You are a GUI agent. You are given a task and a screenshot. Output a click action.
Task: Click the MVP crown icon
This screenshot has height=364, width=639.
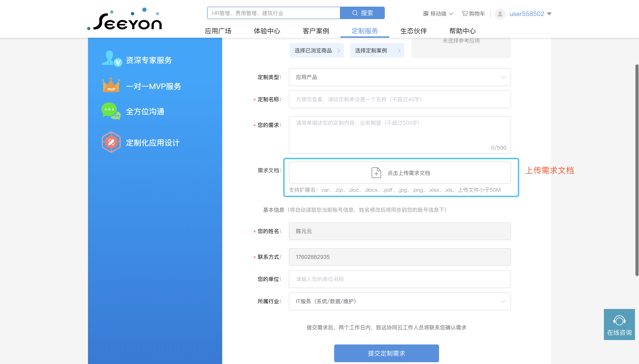(111, 85)
